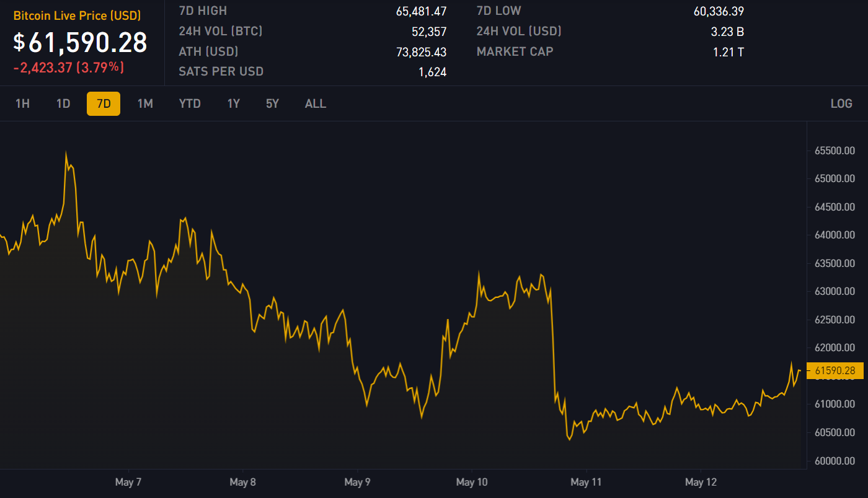Image resolution: width=868 pixels, height=498 pixels.
Task: Toggle the LOG scale option
Action: point(841,103)
